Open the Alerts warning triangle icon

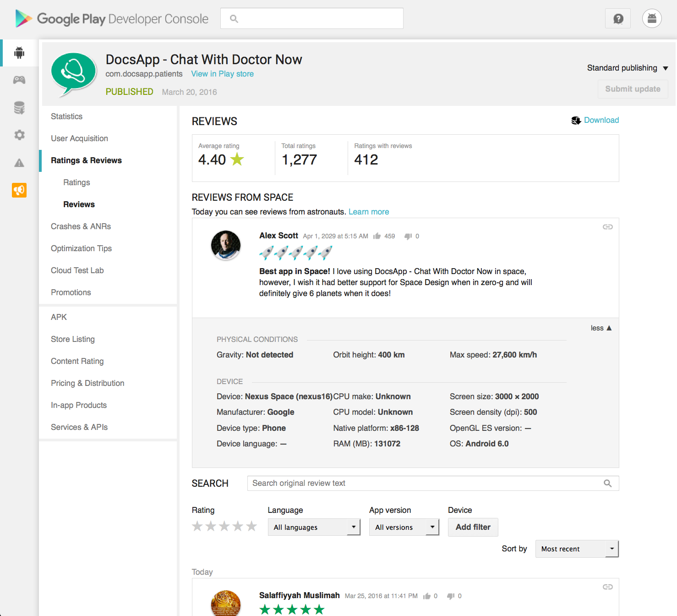[x=19, y=163]
